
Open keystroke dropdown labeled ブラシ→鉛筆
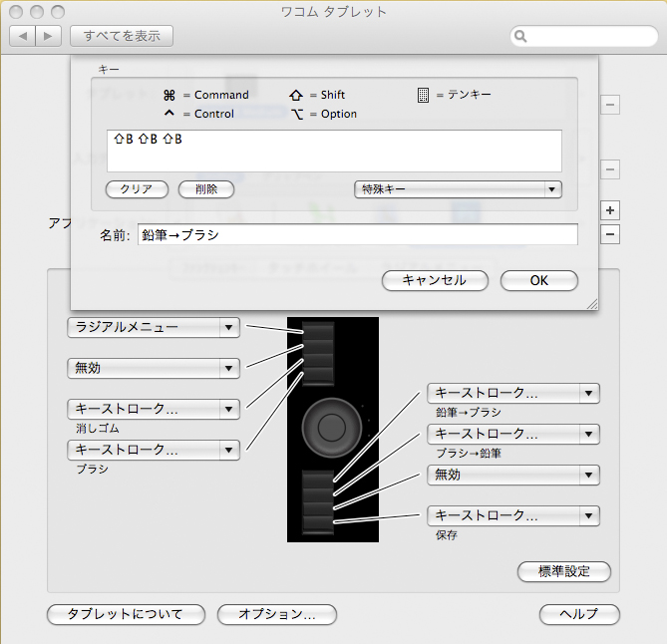pos(513,434)
